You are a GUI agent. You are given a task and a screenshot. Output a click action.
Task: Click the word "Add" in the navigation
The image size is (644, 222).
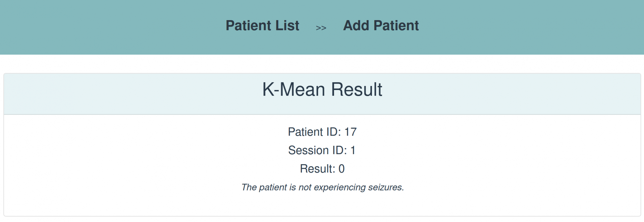356,26
